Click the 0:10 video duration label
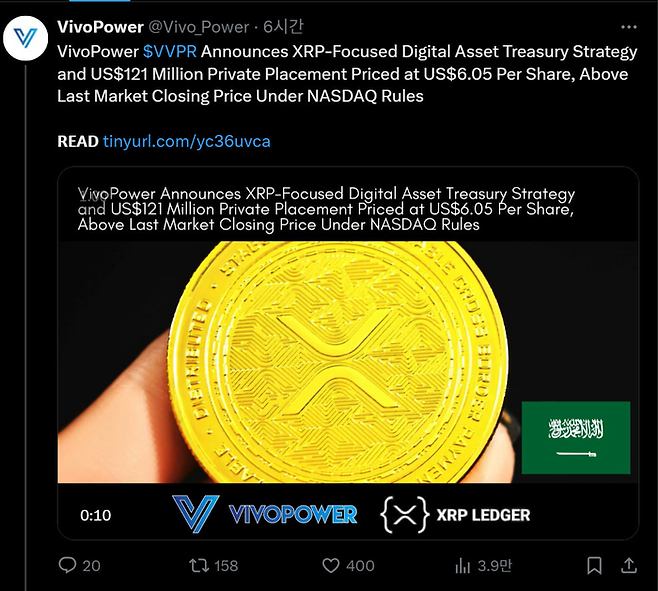The image size is (658, 591). (95, 515)
